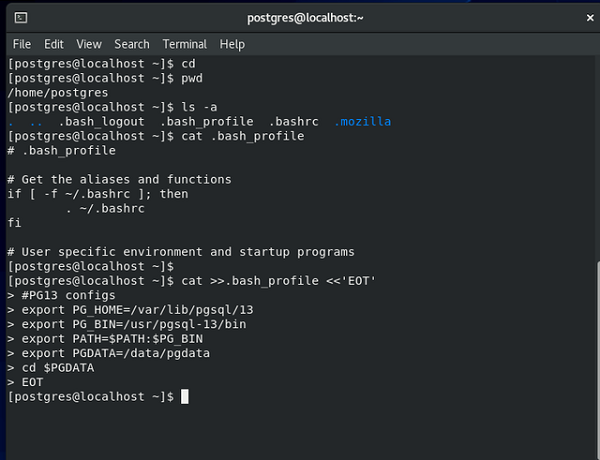Click the 'cat .bash_profile' command text
Screen dimensions: 600x460
point(243,136)
